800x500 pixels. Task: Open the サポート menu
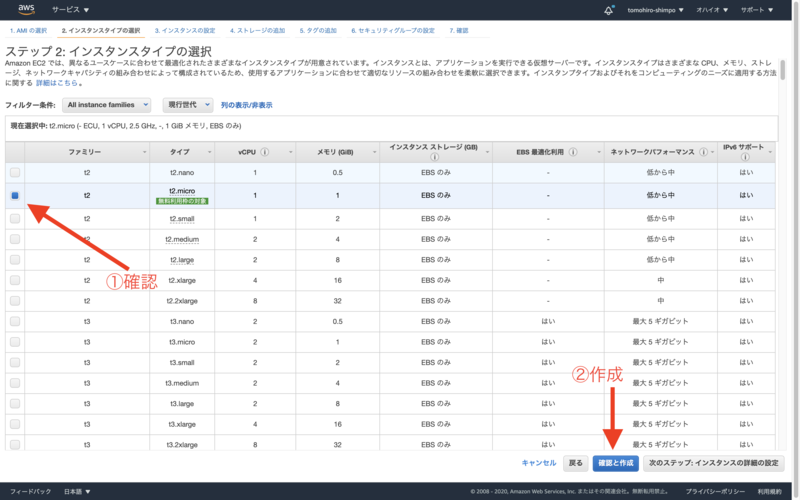[x=757, y=10]
